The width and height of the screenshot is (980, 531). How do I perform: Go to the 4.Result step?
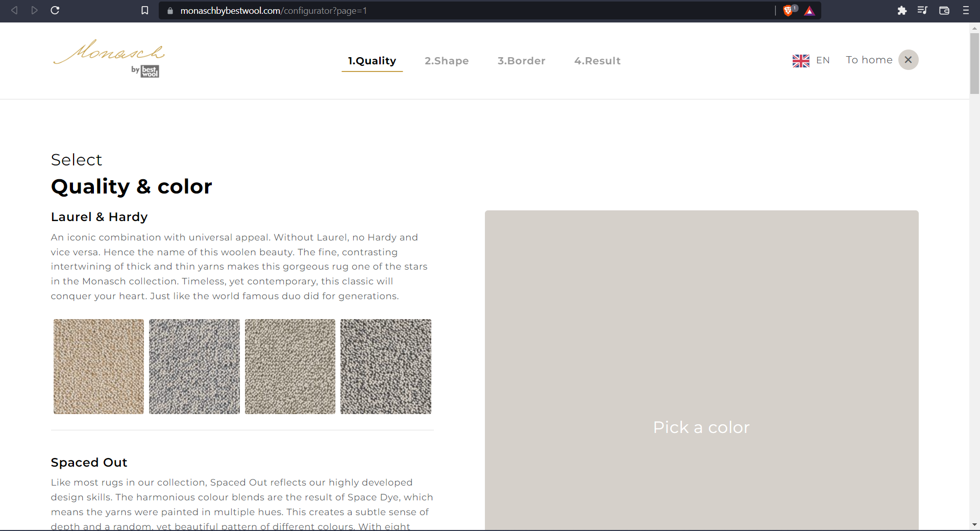[x=597, y=60]
